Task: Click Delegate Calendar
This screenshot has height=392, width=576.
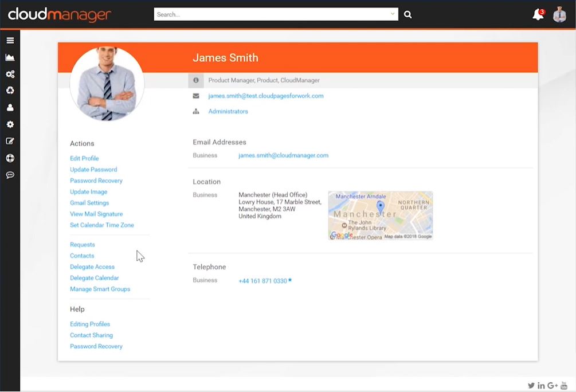Action: [95, 278]
